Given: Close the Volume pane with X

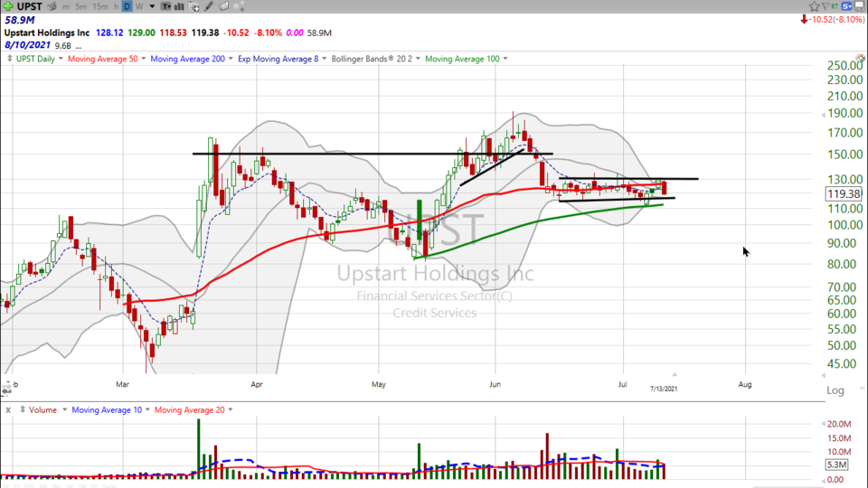Looking at the screenshot, I should coord(8,410).
